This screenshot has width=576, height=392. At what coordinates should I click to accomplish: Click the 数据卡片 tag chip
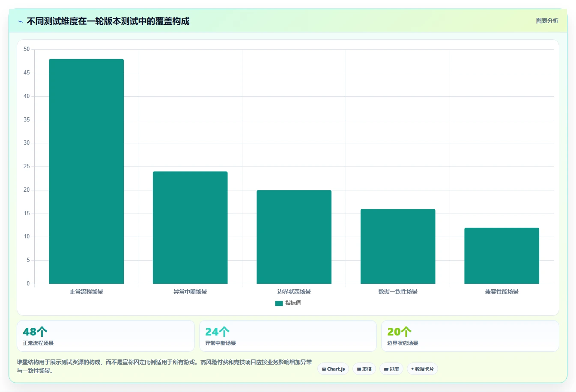pyautogui.click(x=422, y=369)
